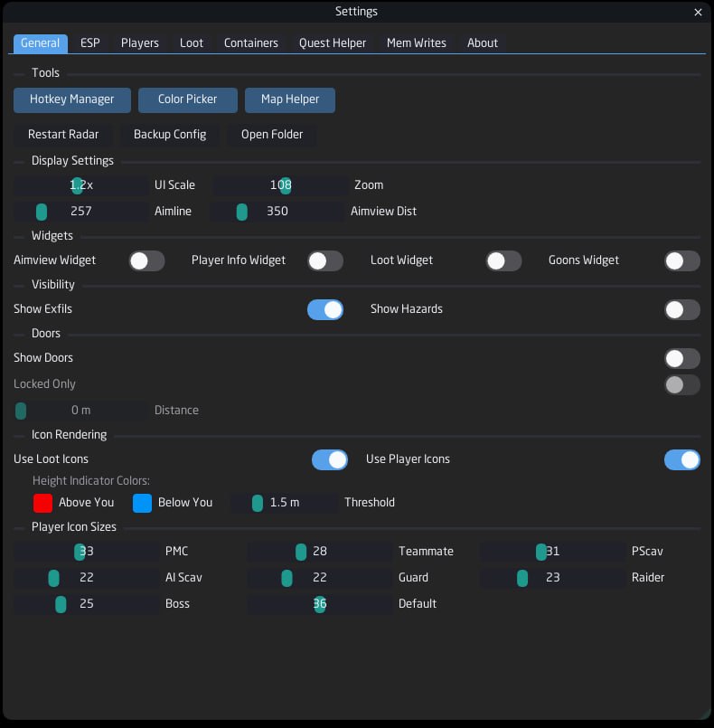Click the Boss icon size slider
Viewport: 714px width, 728px height.
click(86, 603)
